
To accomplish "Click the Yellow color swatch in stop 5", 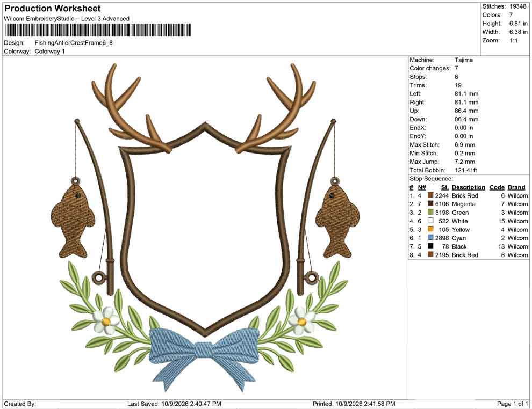I will click(430, 229).
